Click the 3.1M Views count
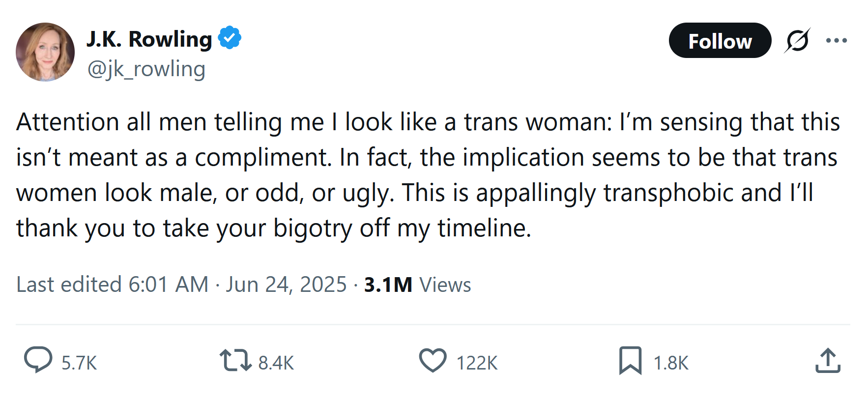The image size is (868, 399). click(417, 285)
